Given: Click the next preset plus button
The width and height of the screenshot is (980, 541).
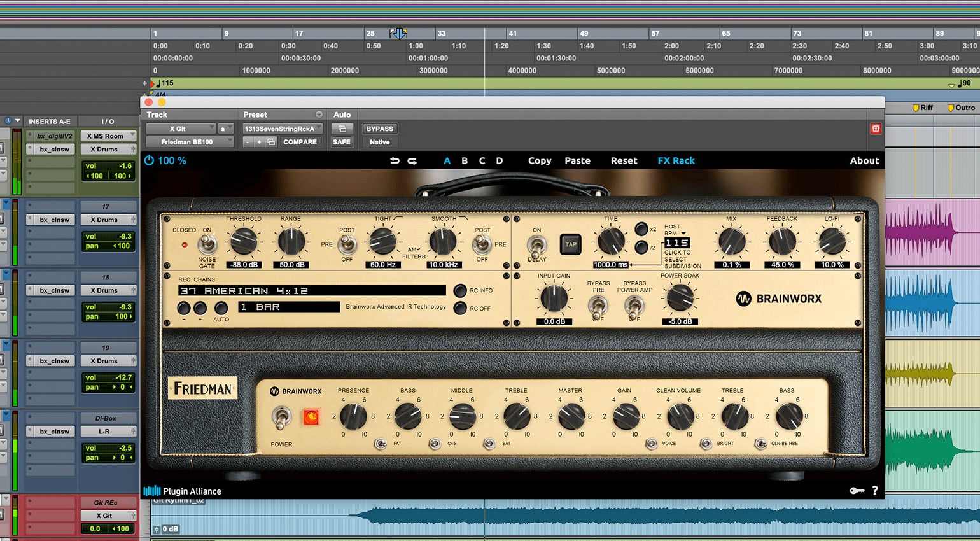Looking at the screenshot, I should [259, 142].
